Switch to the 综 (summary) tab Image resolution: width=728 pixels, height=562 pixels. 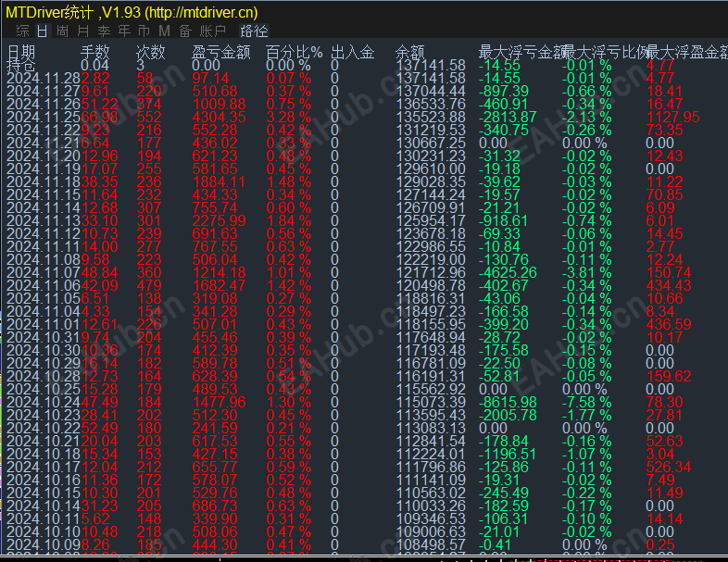(22, 31)
